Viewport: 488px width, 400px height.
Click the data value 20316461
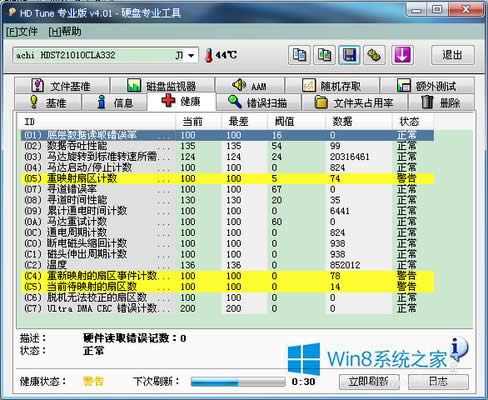point(349,157)
